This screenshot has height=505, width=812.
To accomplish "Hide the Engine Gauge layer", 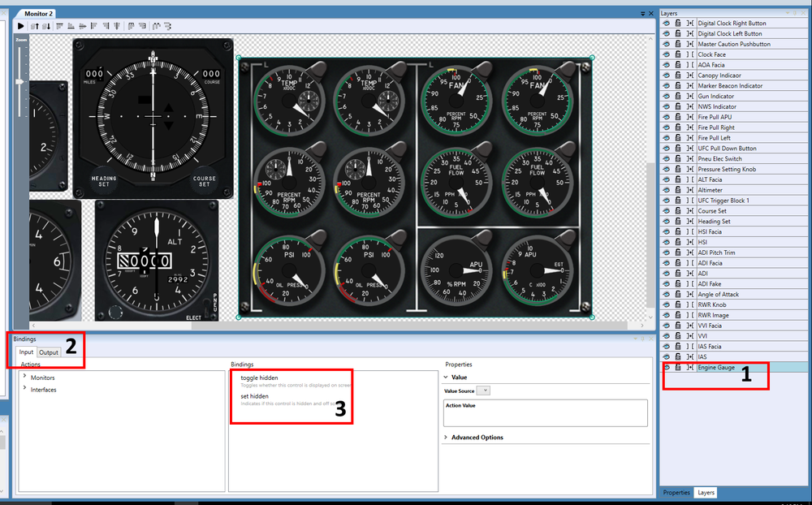I will 667,368.
